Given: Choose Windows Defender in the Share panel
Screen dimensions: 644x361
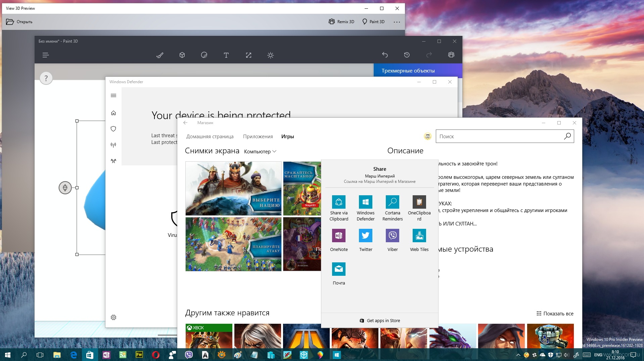Looking at the screenshot, I should pos(366,208).
